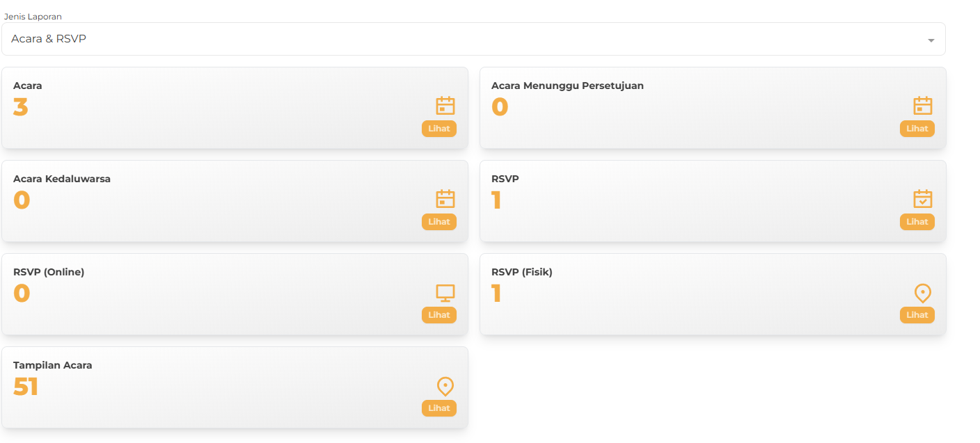The image size is (980, 443).
Task: Open the Jenis Laporan dropdown arrow
Action: pos(931,40)
